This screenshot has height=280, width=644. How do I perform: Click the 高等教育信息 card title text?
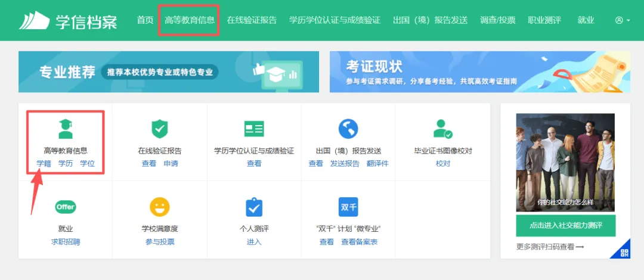click(x=66, y=151)
